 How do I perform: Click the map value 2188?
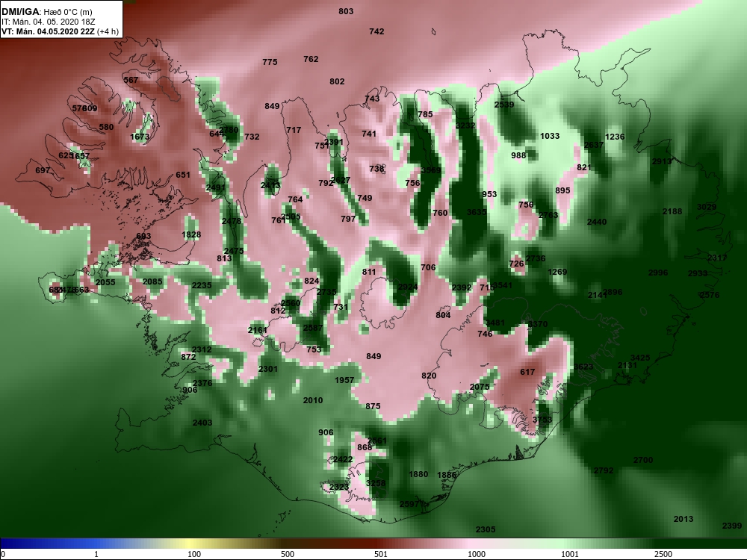(x=672, y=211)
